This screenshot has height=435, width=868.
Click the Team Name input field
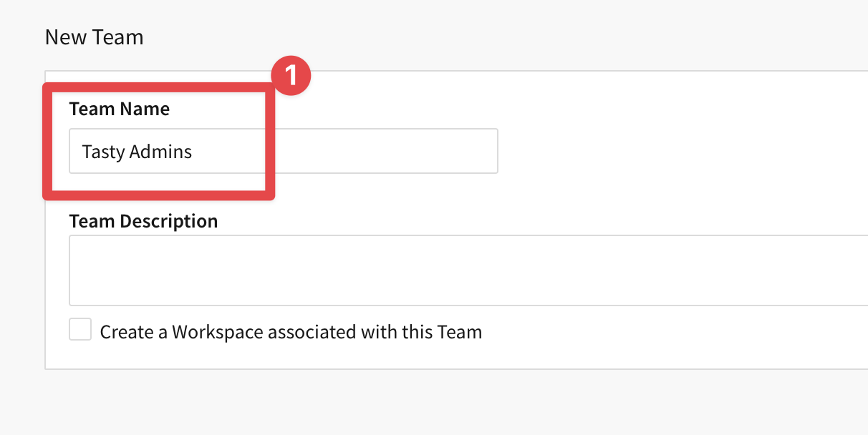point(283,151)
